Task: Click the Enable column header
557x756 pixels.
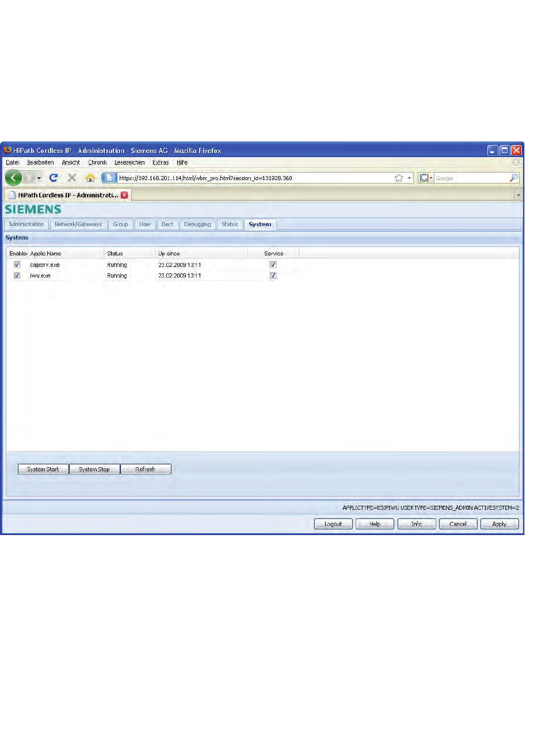Action: coord(17,253)
